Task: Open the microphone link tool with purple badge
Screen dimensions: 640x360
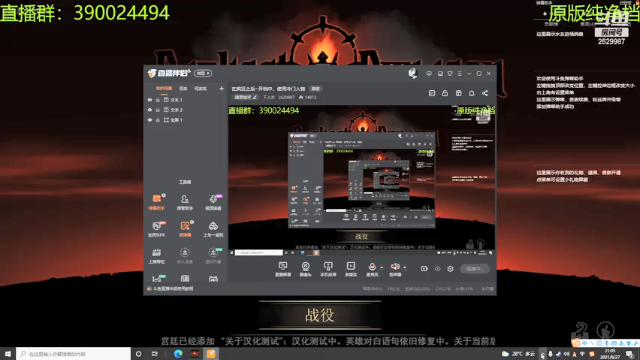Action: [x=213, y=202]
